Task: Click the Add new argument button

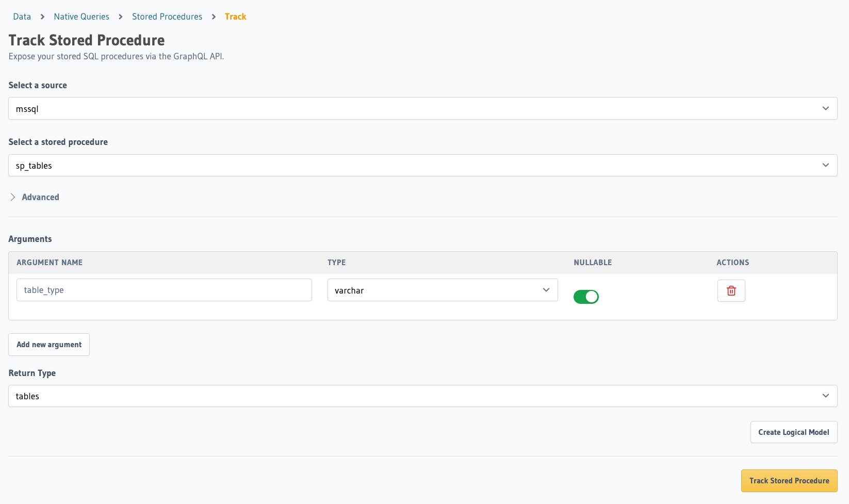Action: pyautogui.click(x=48, y=344)
